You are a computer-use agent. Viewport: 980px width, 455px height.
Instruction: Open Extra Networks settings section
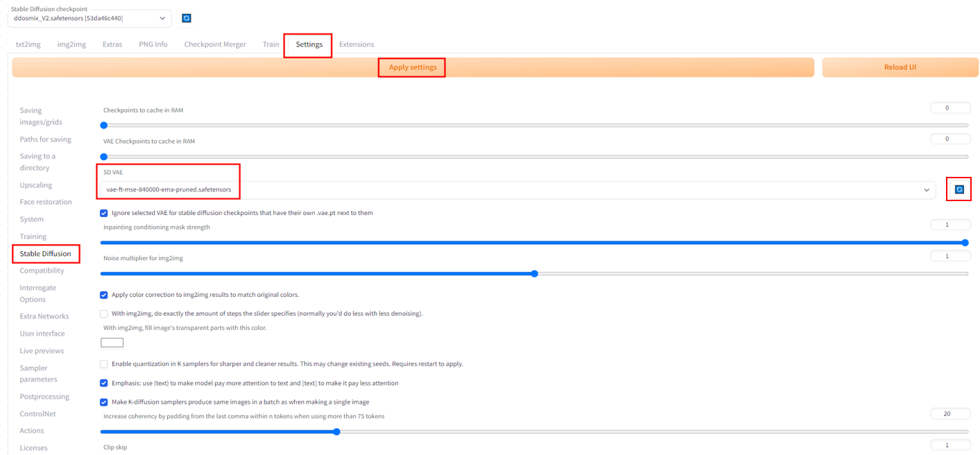click(x=44, y=316)
